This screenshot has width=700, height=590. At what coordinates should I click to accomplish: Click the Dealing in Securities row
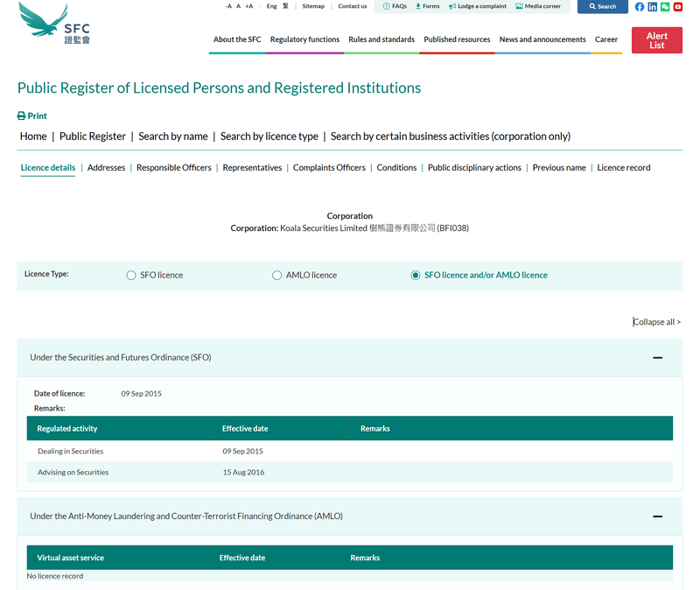(x=349, y=451)
